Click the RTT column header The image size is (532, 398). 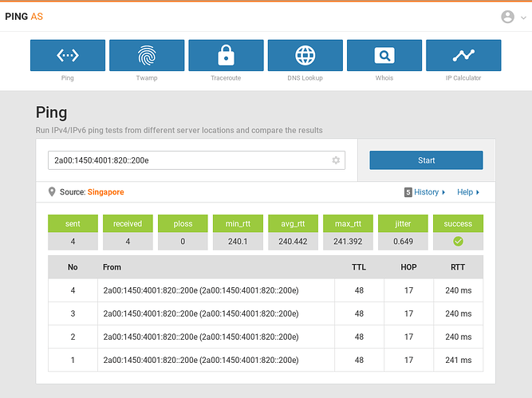[x=458, y=267]
